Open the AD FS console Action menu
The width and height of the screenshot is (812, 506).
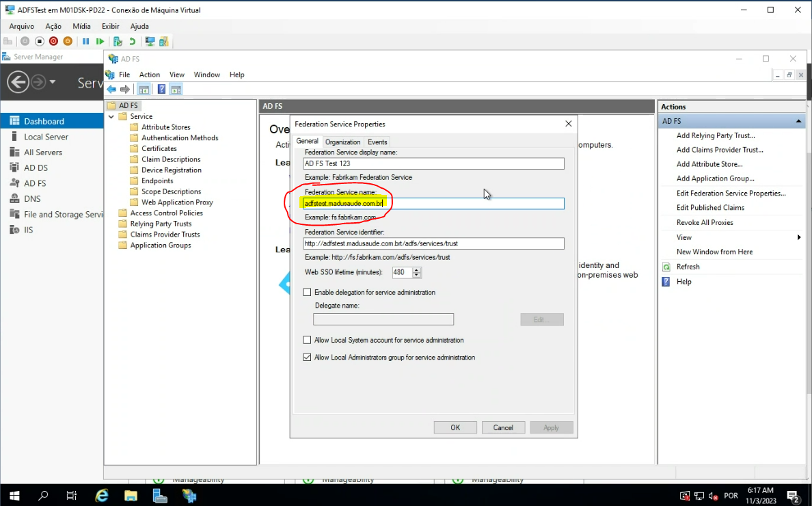[150, 75]
